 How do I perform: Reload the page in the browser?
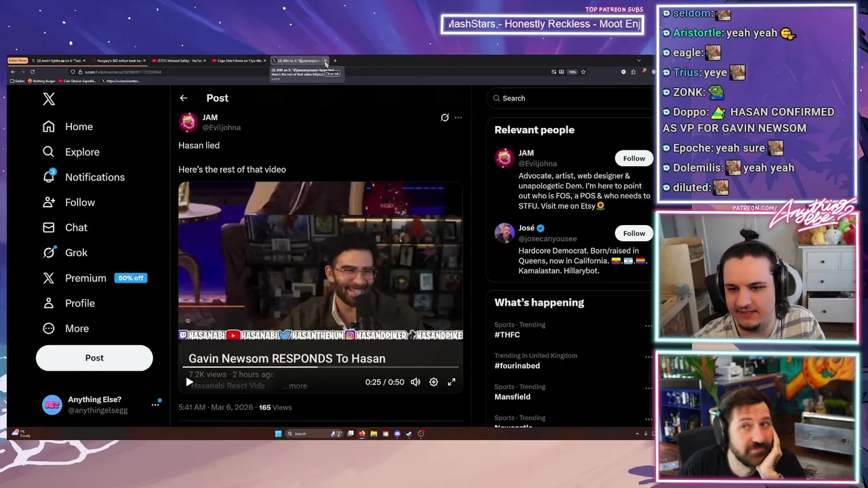click(33, 72)
